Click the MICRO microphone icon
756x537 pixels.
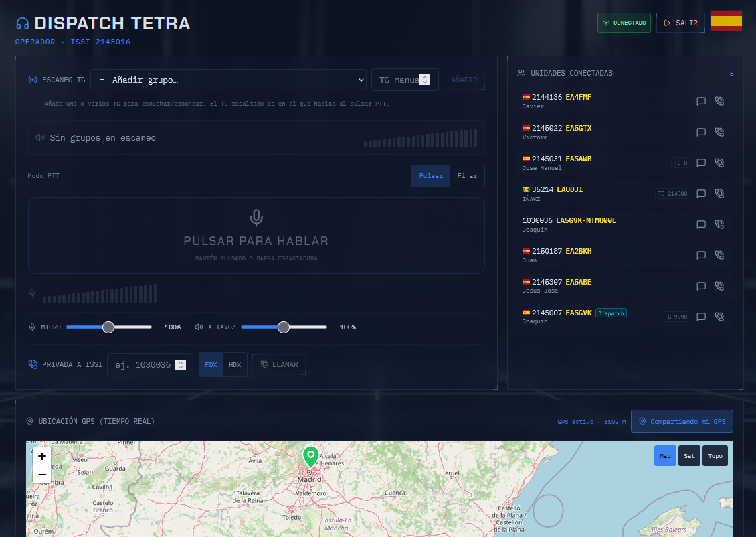point(32,327)
